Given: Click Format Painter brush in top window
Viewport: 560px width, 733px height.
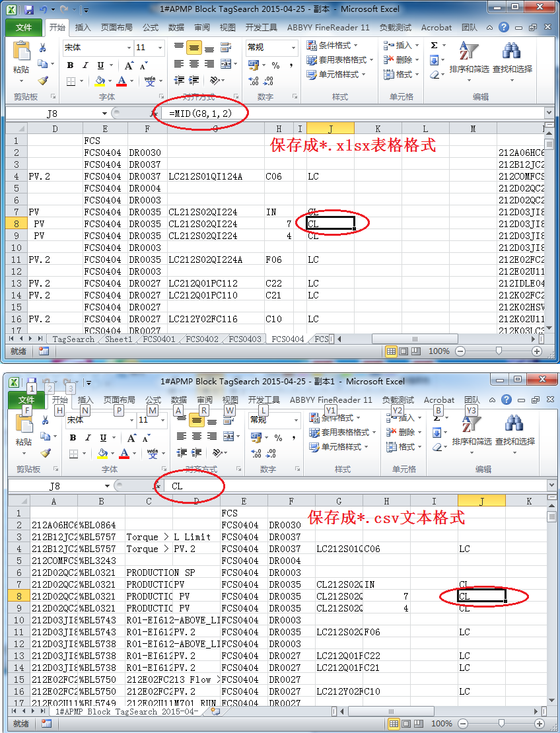Looking at the screenshot, I should 43,81.
